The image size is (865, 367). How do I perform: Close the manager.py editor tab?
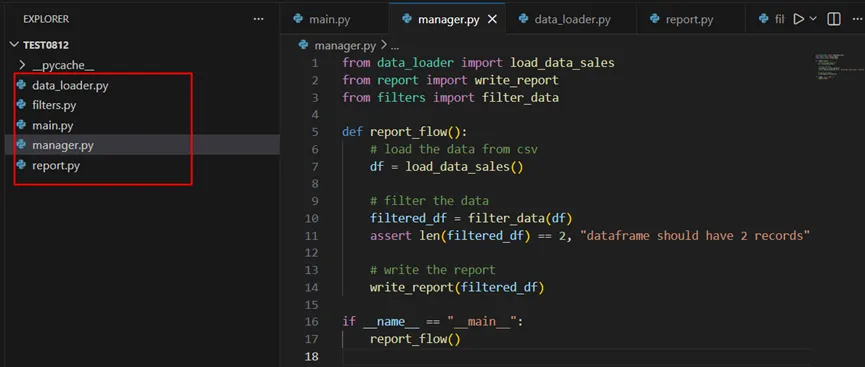point(493,19)
